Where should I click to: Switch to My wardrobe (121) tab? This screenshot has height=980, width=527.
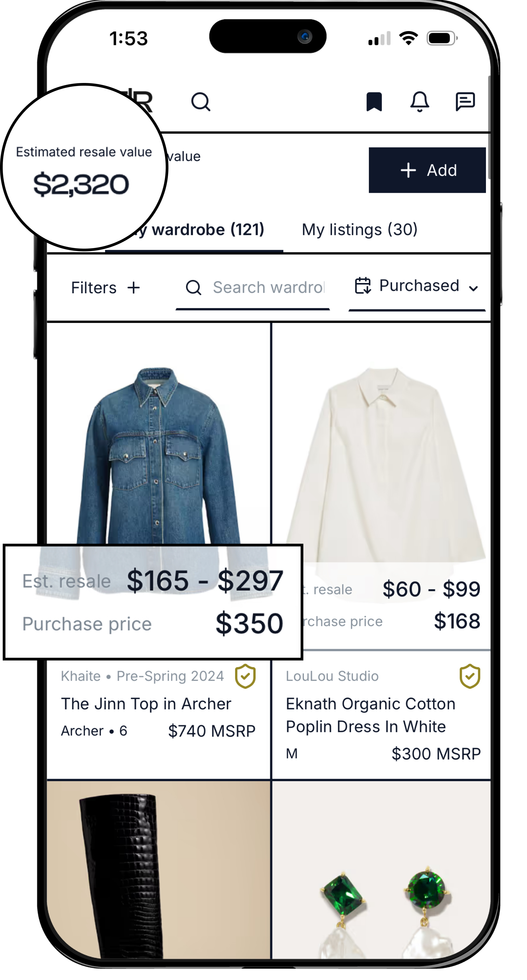(194, 229)
